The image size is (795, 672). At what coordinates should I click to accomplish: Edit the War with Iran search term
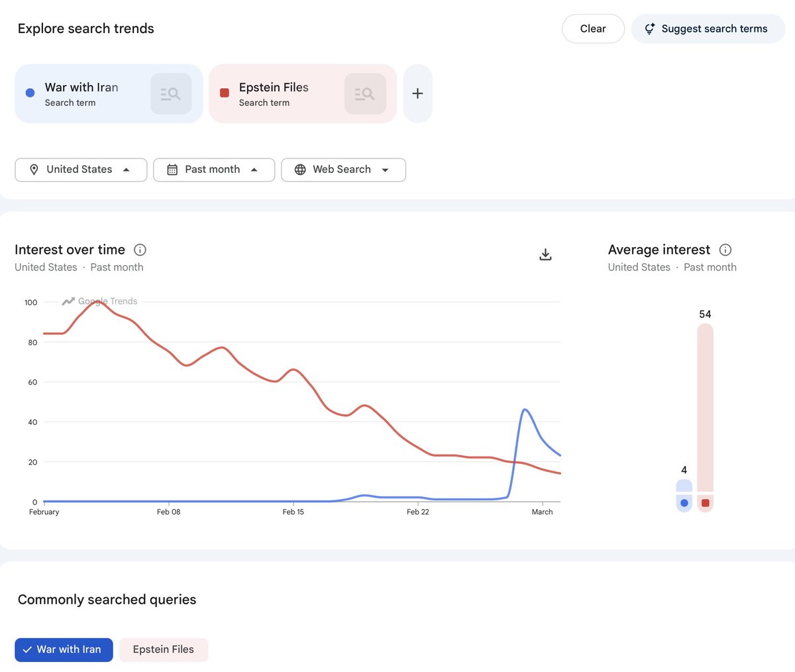coord(81,87)
